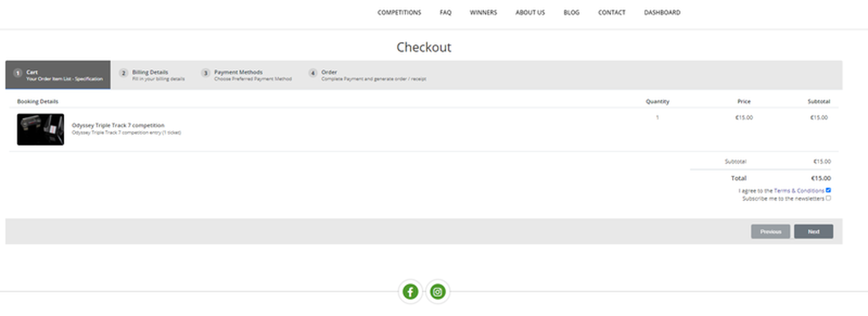Select the Payment Methods step tab
This screenshot has height=316, width=868.
[247, 75]
